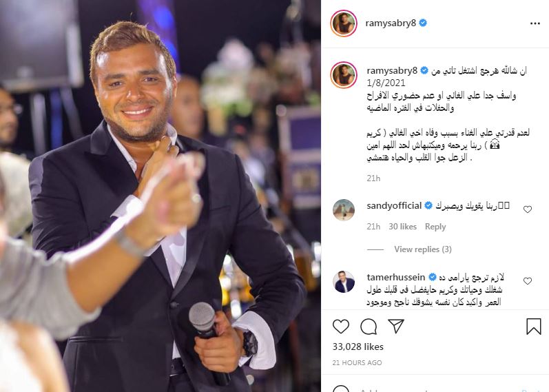Reply to sandyofficial's comment

435,227
